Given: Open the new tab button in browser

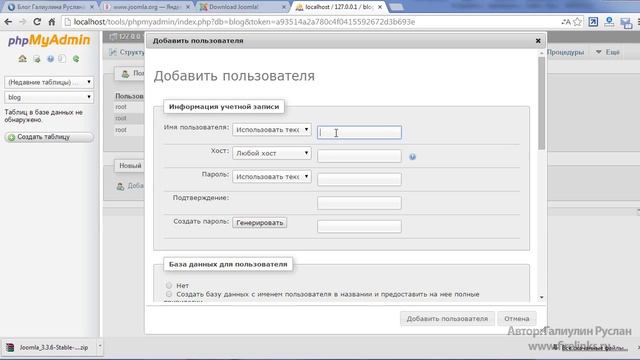Looking at the screenshot, I should [396, 7].
